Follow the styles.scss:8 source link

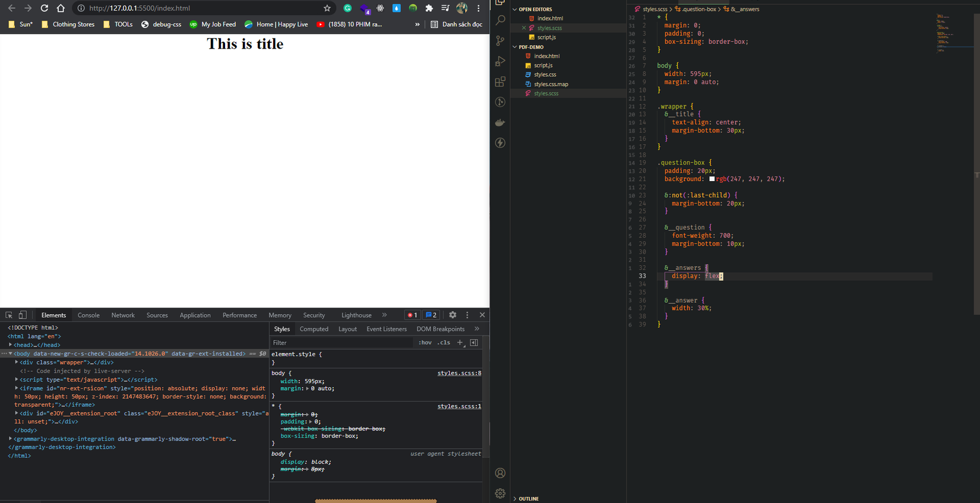pos(459,373)
